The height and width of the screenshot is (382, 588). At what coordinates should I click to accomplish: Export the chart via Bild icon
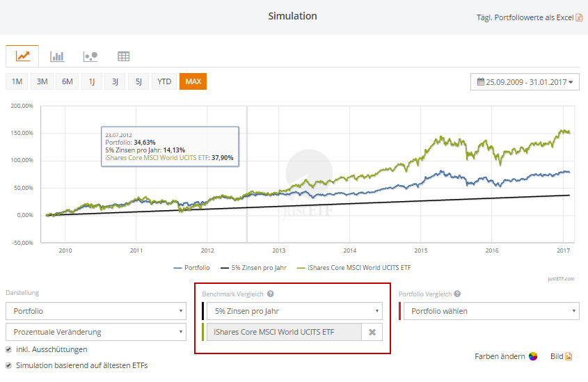[x=568, y=356]
